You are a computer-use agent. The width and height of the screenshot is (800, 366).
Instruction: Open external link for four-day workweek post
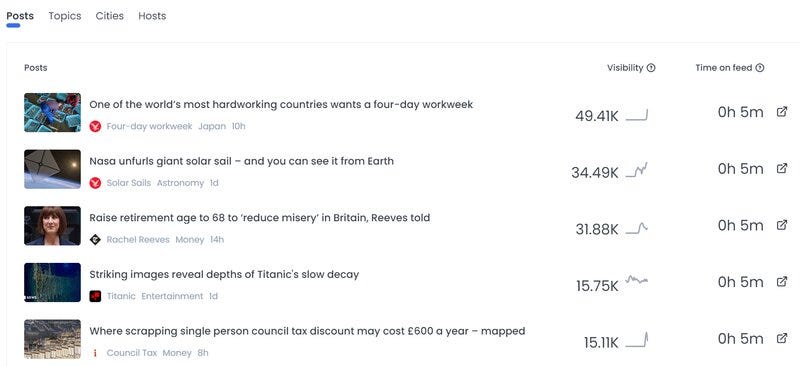tap(782, 112)
